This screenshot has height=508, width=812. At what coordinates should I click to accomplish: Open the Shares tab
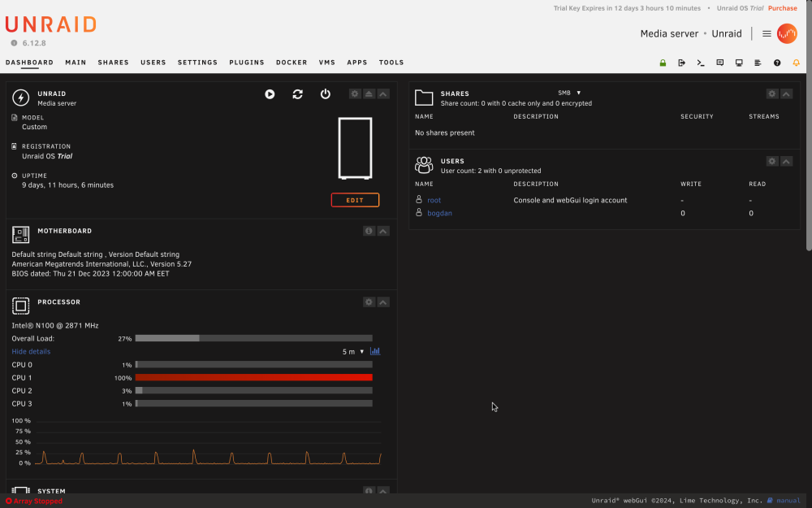tap(114, 63)
